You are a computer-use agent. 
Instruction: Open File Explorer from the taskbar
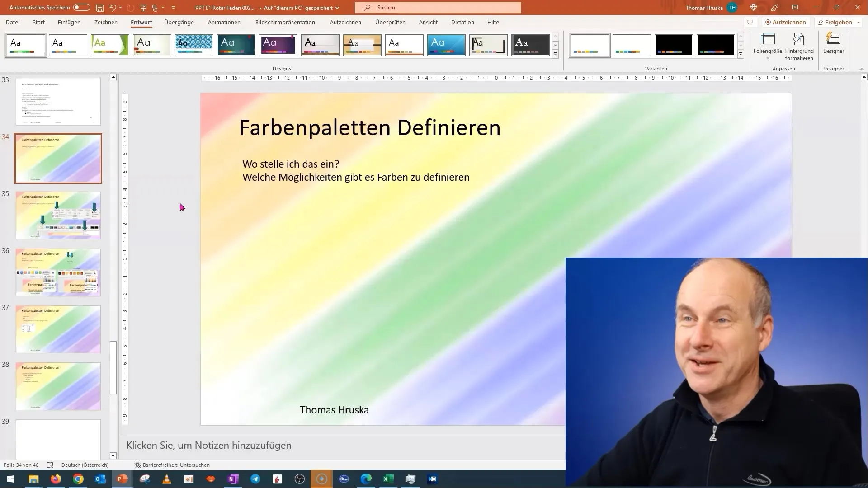point(33,479)
